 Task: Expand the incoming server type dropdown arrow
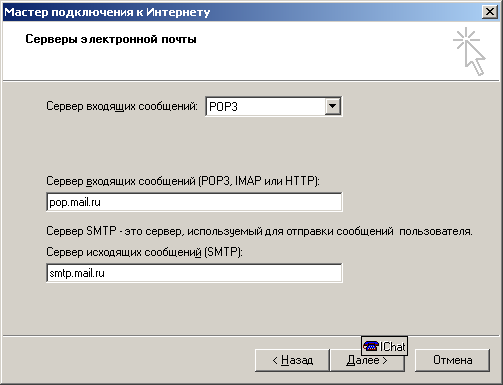[x=332, y=106]
